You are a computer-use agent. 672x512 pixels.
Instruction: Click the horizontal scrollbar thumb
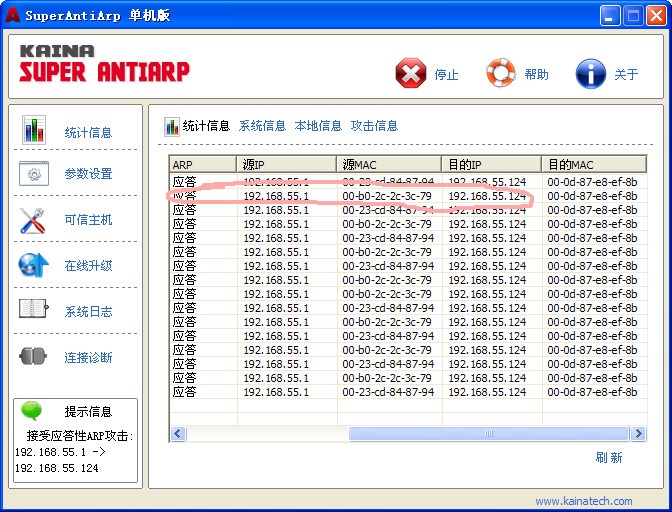(x=489, y=434)
